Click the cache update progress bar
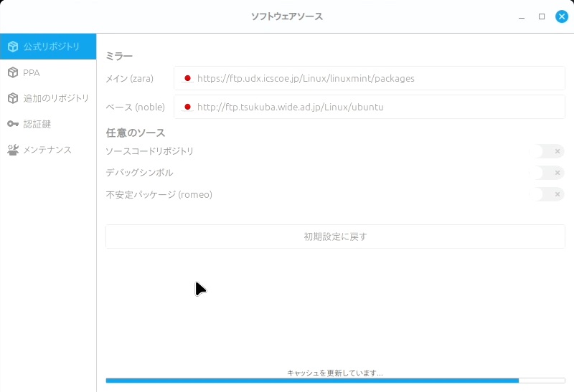The image size is (574, 392). tap(334, 381)
